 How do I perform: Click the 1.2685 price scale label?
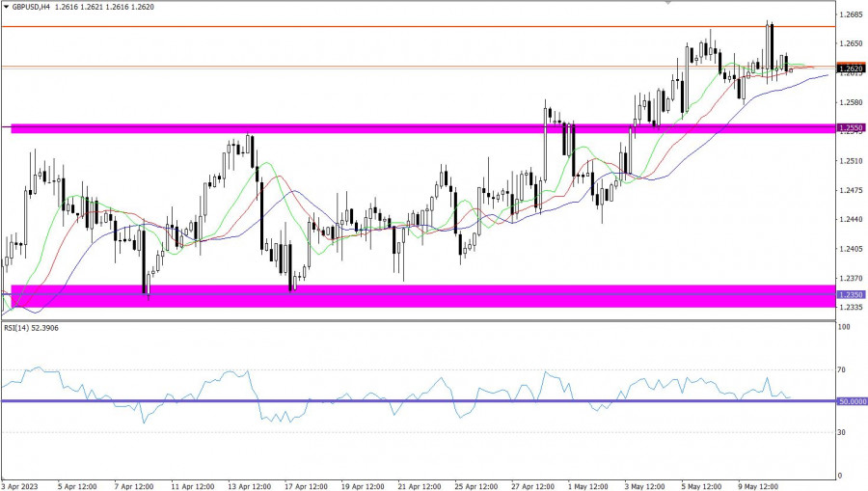tap(850, 14)
